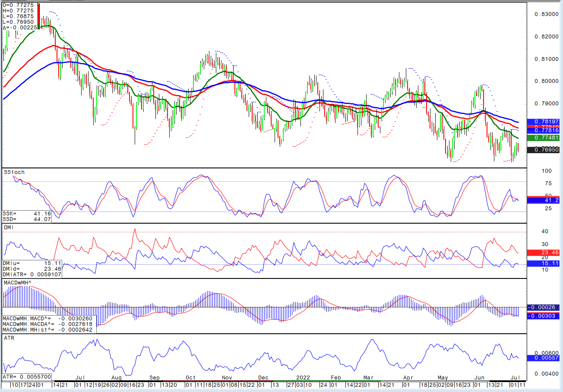Image resolution: width=563 pixels, height=392 pixels.
Task: Click the O=0.77275 open price readout
Action: pos(19,5)
